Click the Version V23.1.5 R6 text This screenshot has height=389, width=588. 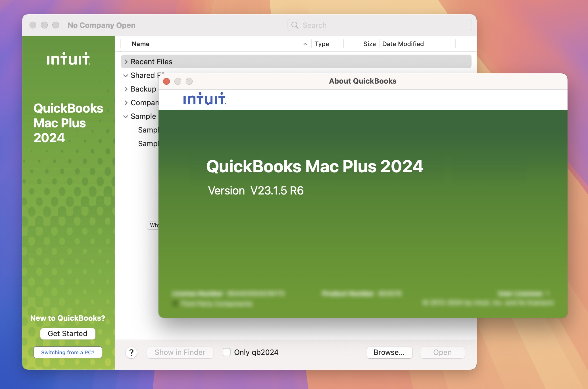pyautogui.click(x=256, y=191)
